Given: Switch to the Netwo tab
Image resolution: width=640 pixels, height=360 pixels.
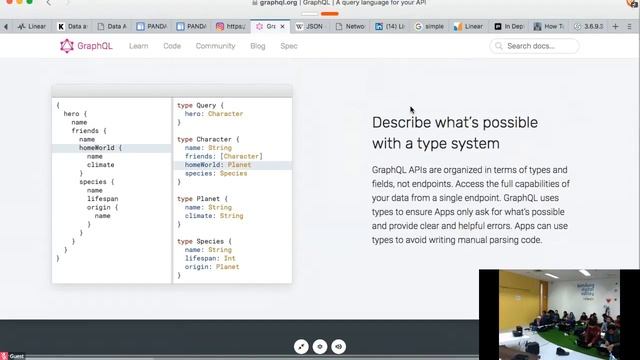Looking at the screenshot, I should pyautogui.click(x=350, y=27).
